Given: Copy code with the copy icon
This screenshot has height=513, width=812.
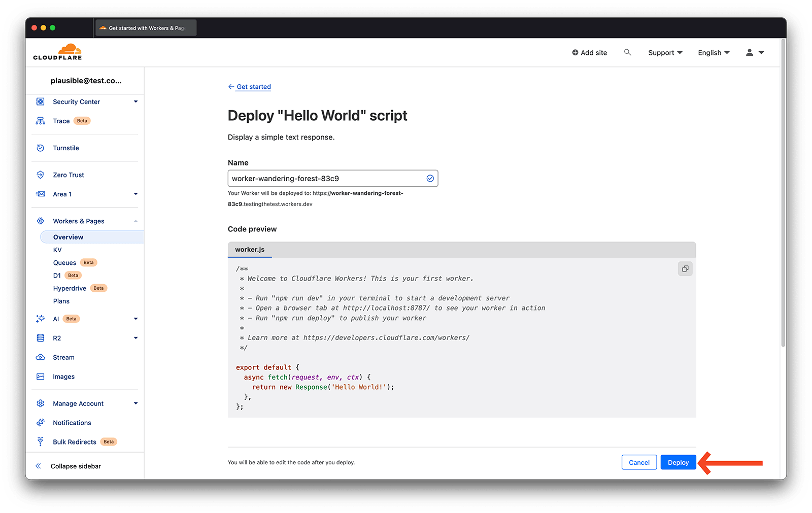Looking at the screenshot, I should pos(685,268).
